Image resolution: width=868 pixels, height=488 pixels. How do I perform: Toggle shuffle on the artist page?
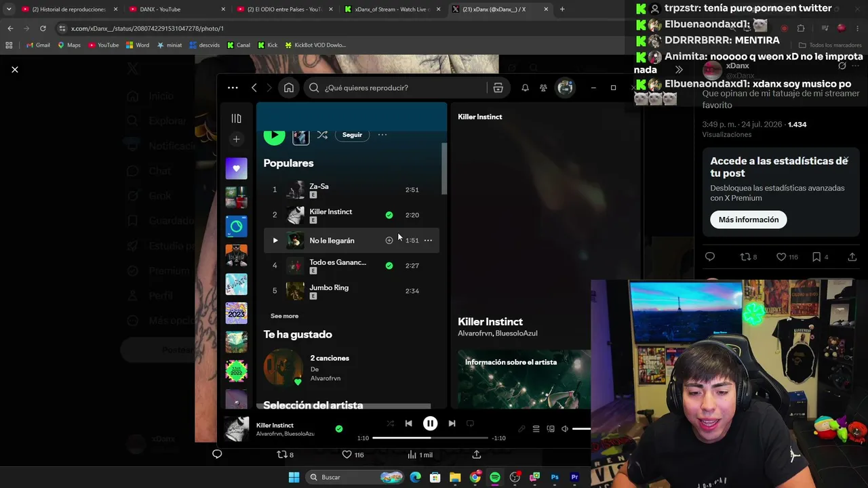pyautogui.click(x=322, y=134)
